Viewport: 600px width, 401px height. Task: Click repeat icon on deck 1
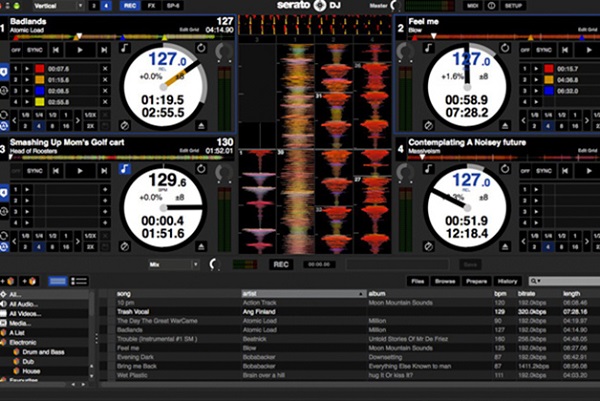tap(201, 48)
